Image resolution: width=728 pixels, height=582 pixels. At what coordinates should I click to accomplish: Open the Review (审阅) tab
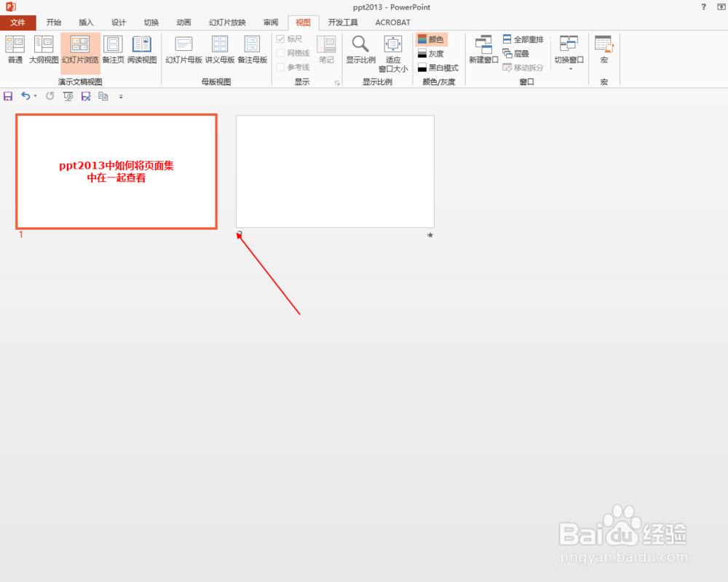[x=271, y=23]
